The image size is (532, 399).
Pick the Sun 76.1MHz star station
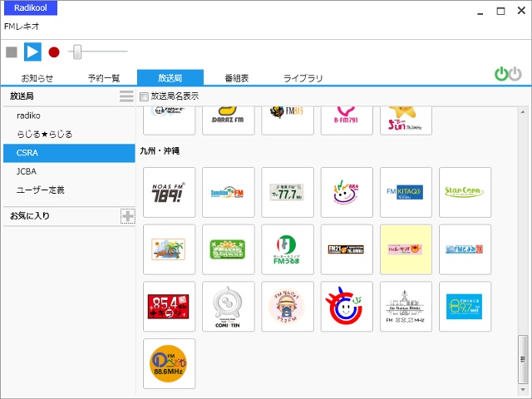pyautogui.click(x=406, y=121)
